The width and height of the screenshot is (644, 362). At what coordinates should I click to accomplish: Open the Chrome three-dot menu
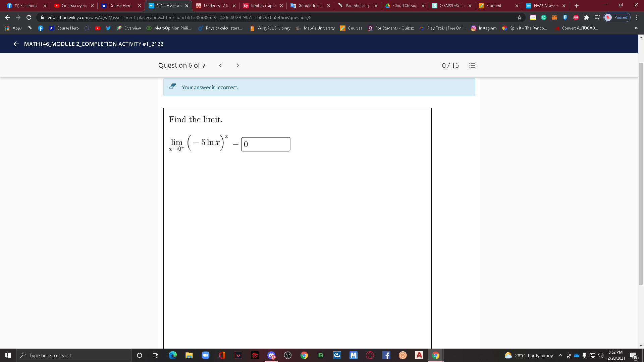coord(637,17)
